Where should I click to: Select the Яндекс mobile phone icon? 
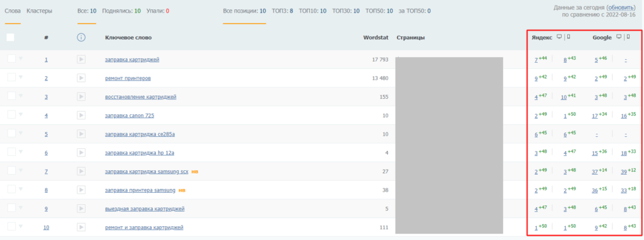tap(569, 37)
